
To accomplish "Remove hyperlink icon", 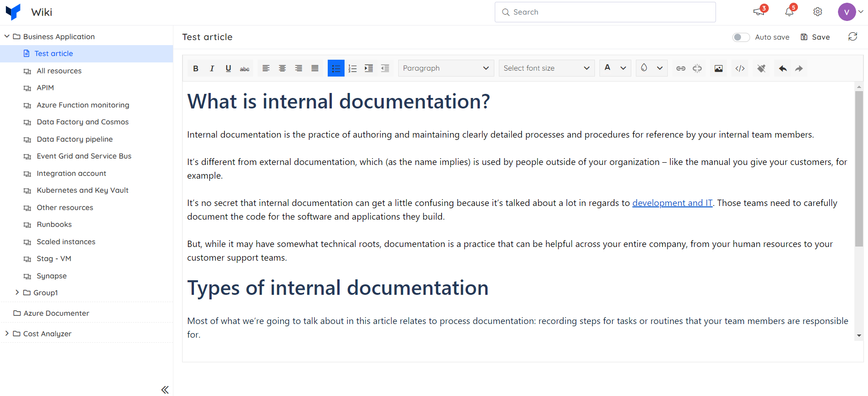I will (697, 68).
